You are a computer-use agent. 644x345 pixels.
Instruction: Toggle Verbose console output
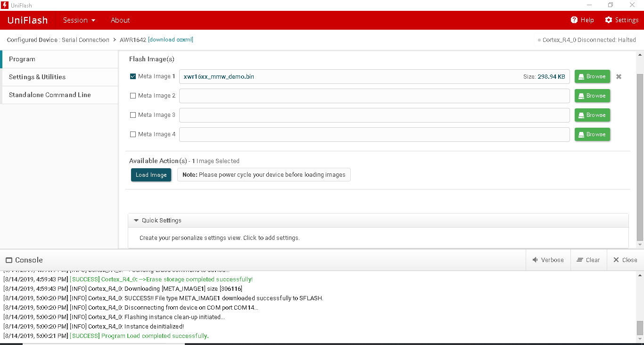548,260
